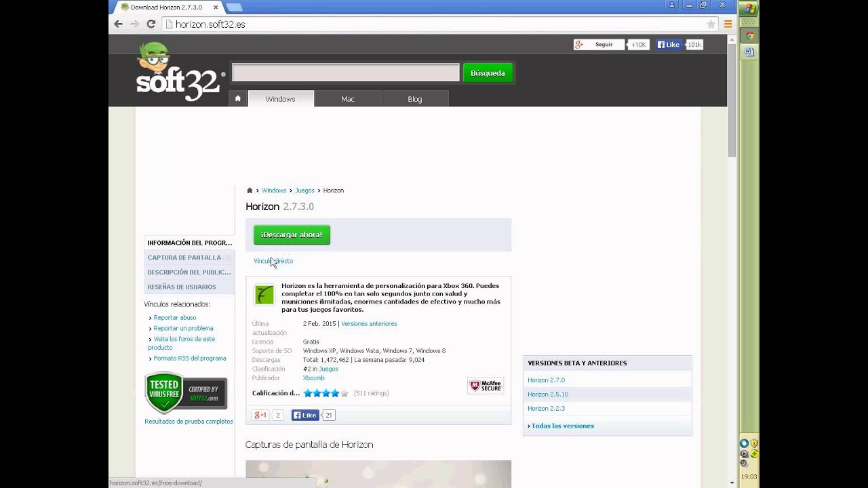Open Horizon 2.7.0 version link
The image size is (868, 488).
pyautogui.click(x=546, y=380)
